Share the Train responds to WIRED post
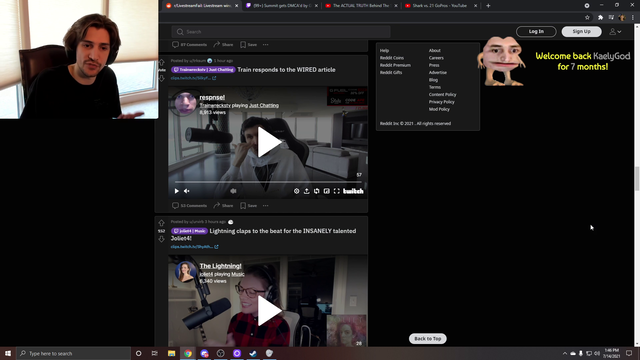 223,206
